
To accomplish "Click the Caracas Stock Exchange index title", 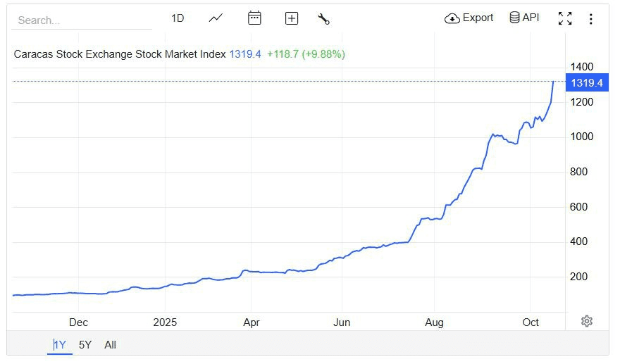I will click(120, 54).
